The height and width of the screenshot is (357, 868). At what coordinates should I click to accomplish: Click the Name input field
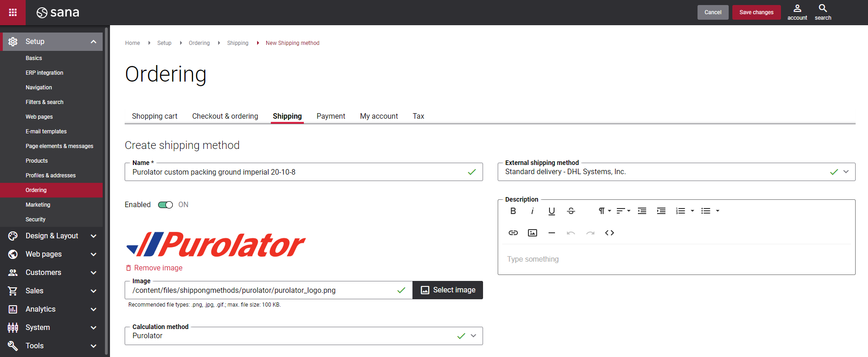click(x=304, y=172)
